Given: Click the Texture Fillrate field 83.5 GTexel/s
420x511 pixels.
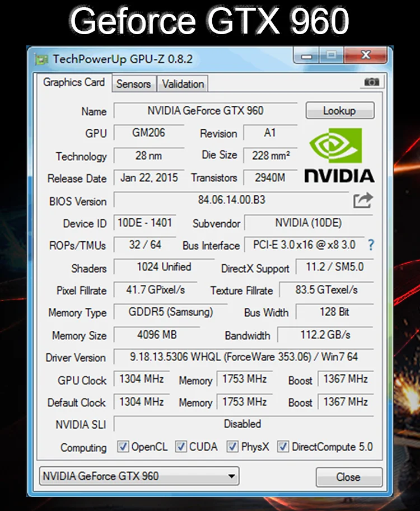Looking at the screenshot, I should (326, 290).
